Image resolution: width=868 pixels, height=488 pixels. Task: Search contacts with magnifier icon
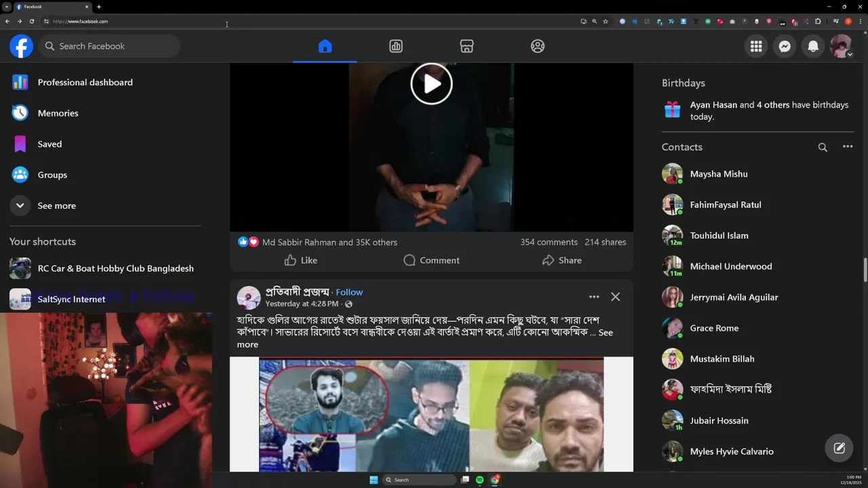(823, 147)
